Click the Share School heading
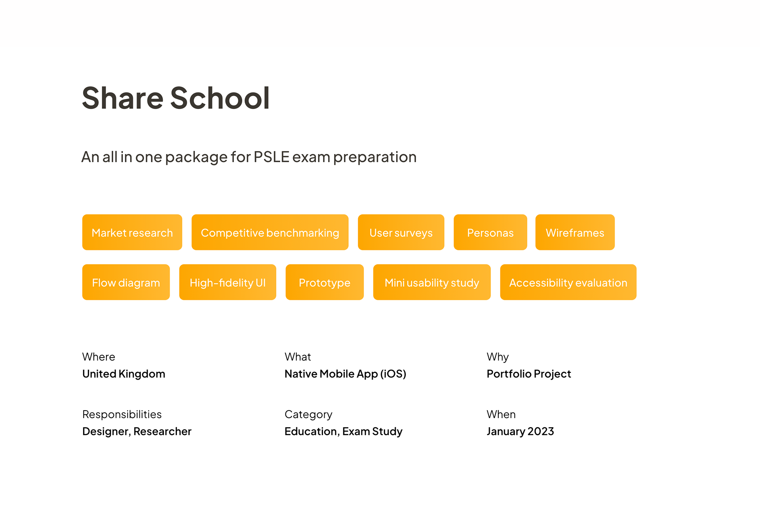The width and height of the screenshot is (760, 532). tap(176, 98)
